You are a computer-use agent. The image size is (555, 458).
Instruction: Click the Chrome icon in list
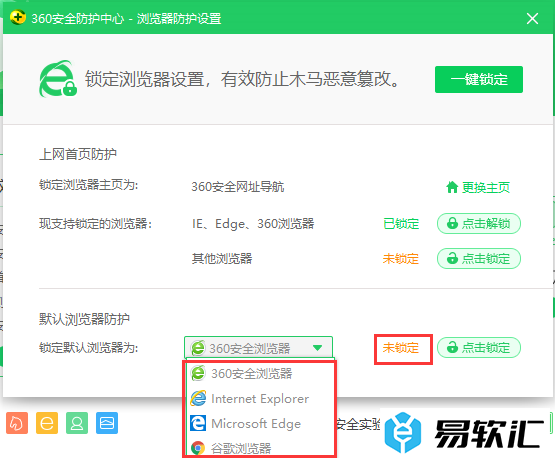click(198, 448)
